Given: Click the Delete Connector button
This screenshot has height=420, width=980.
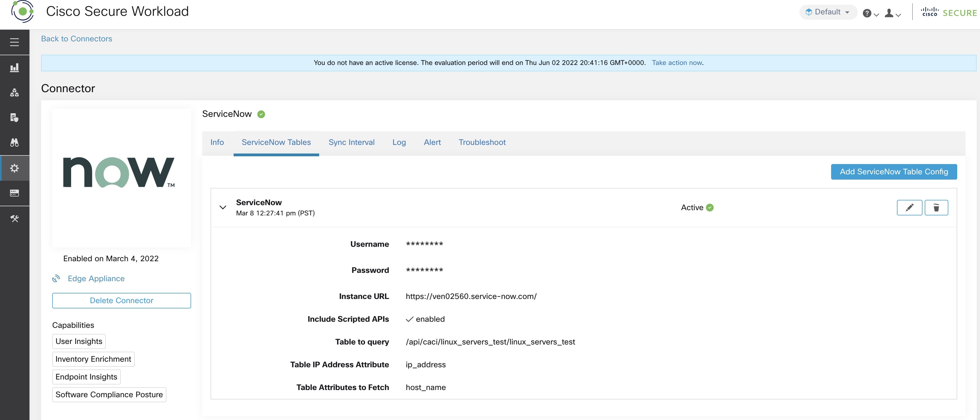Looking at the screenshot, I should 121,301.
